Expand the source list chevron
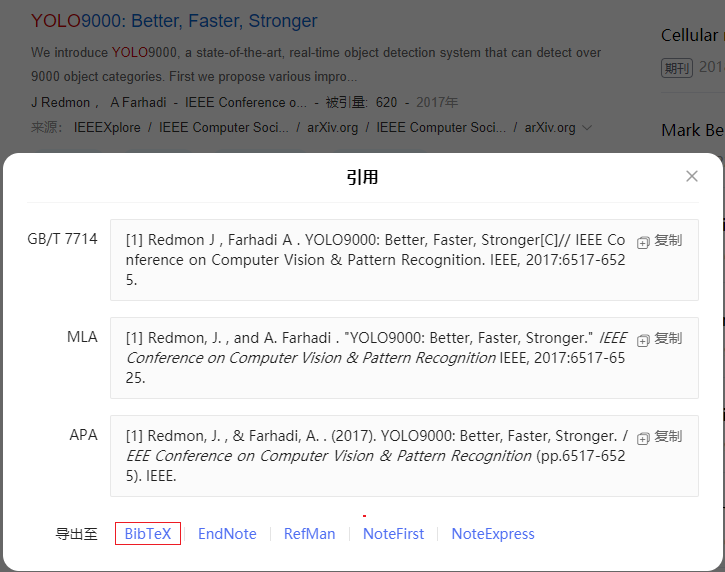Viewport: 725px width, 572px height. [587, 127]
